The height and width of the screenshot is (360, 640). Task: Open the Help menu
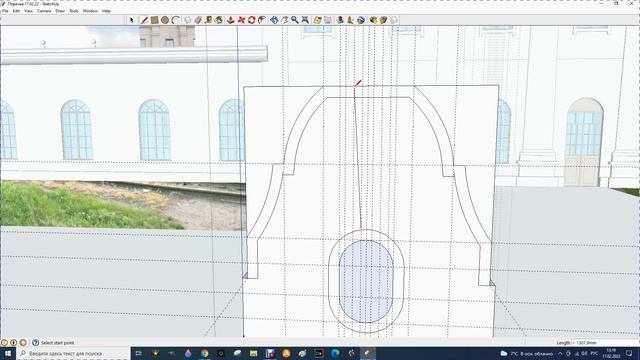(x=106, y=11)
